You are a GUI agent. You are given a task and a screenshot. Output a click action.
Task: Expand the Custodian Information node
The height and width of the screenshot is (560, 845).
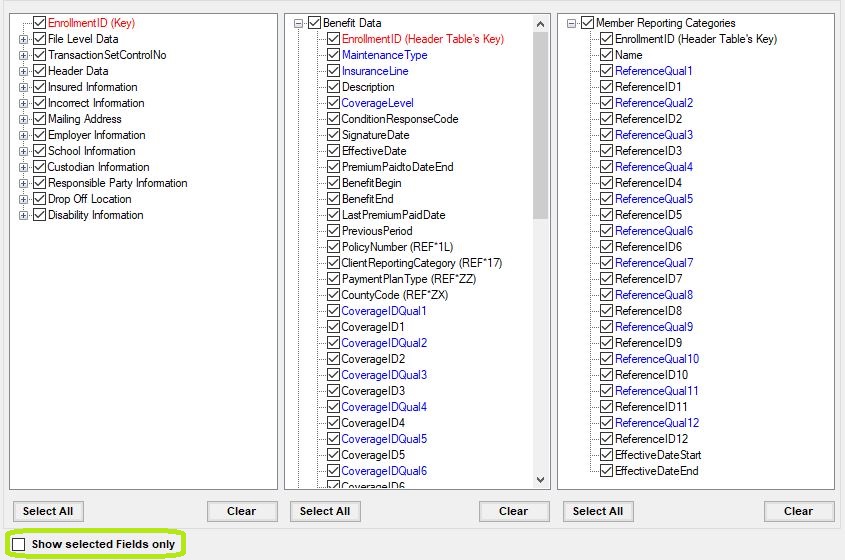pyautogui.click(x=23, y=167)
